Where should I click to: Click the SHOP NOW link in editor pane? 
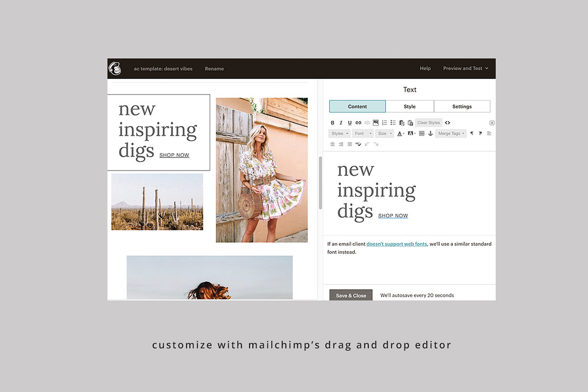pyautogui.click(x=393, y=216)
